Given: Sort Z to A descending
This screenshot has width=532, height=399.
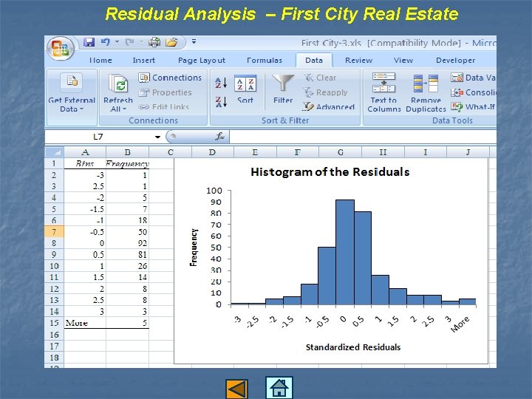Looking at the screenshot, I should point(221,101).
